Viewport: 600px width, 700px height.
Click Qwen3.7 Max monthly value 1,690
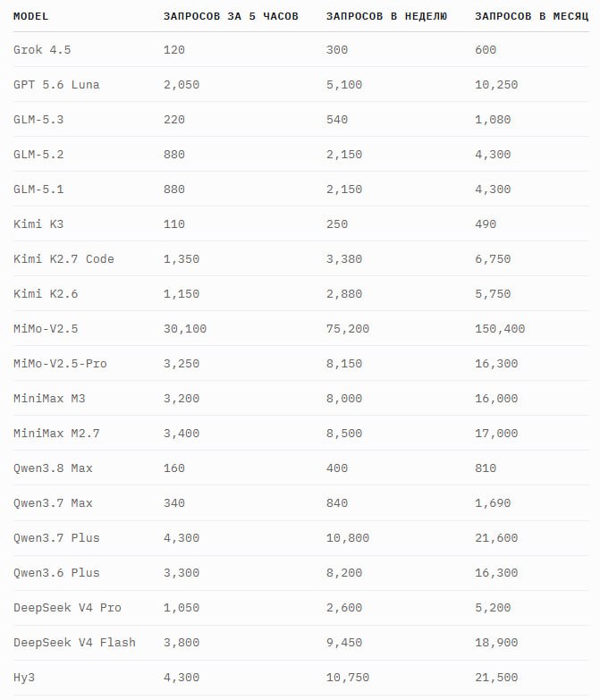tap(493, 502)
